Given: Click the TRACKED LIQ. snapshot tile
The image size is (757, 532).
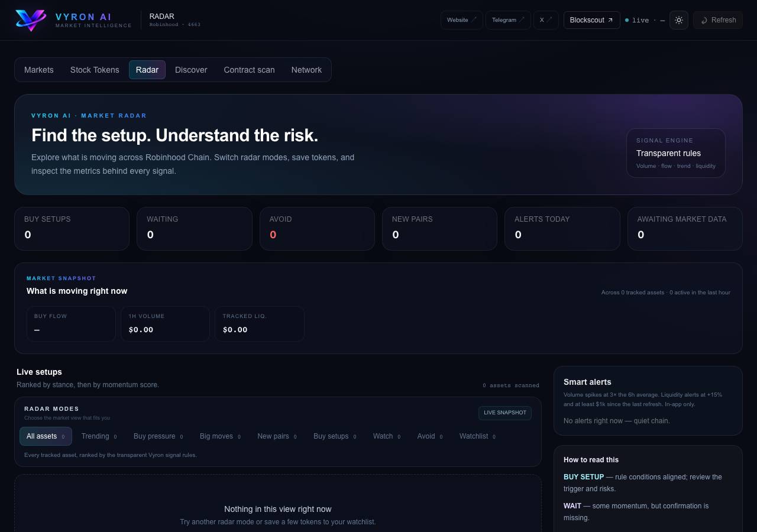Looking at the screenshot, I should [x=260, y=324].
